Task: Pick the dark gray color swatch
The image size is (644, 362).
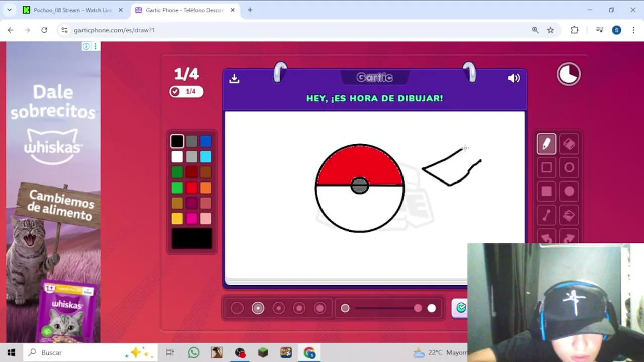Action: point(192,141)
